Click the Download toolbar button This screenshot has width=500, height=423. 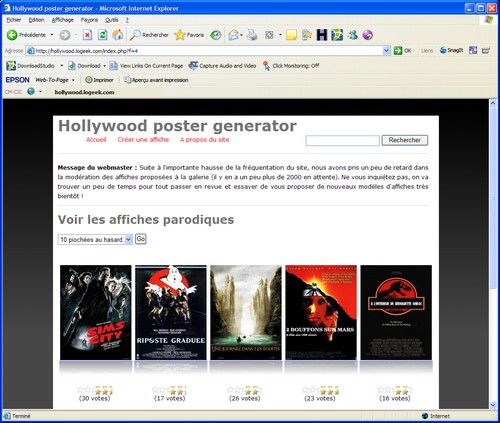point(84,66)
